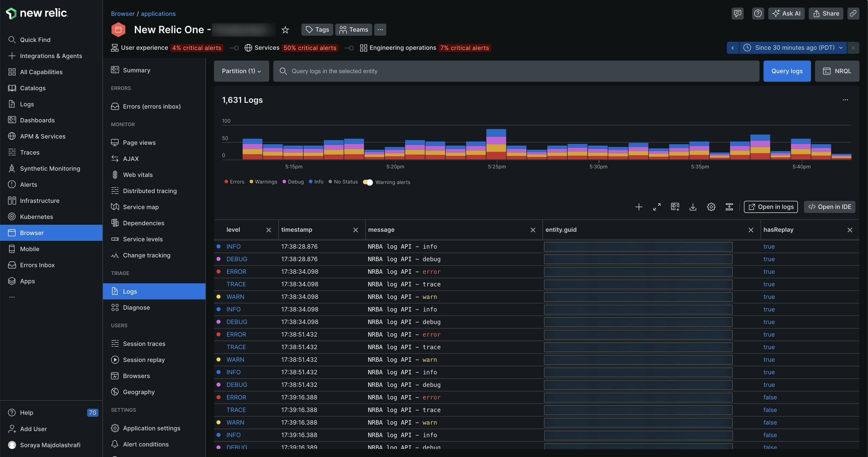Open the table settings gear icon
The image size is (868, 457).
[711, 207]
